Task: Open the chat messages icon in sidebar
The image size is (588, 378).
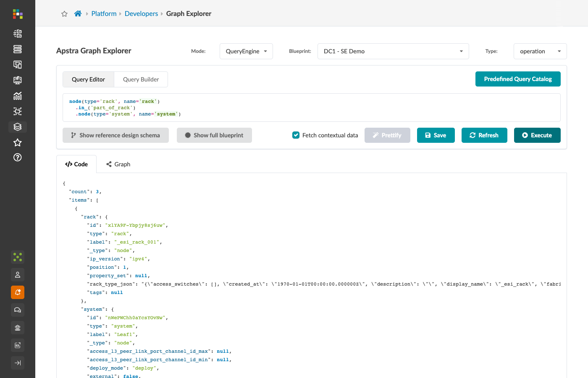Action: coord(18,310)
